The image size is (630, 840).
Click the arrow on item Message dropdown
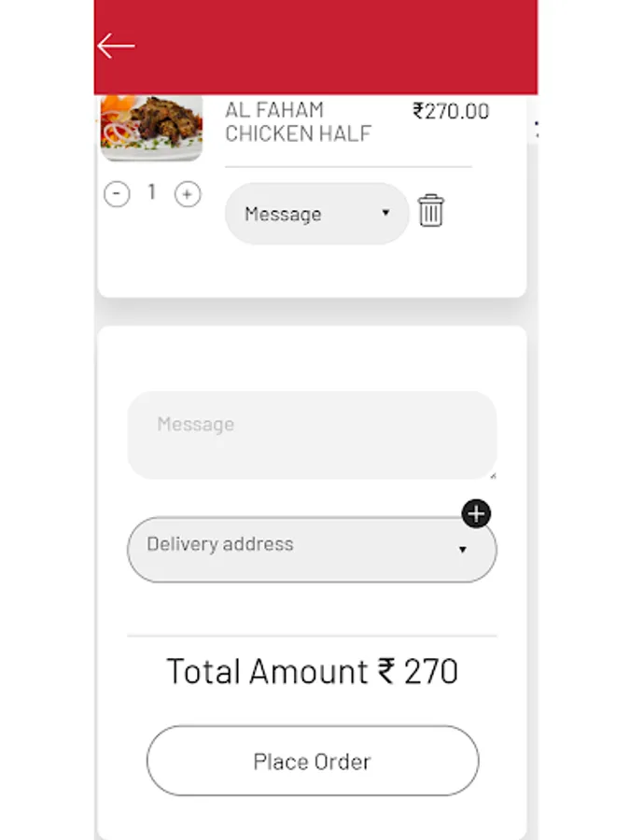click(385, 214)
